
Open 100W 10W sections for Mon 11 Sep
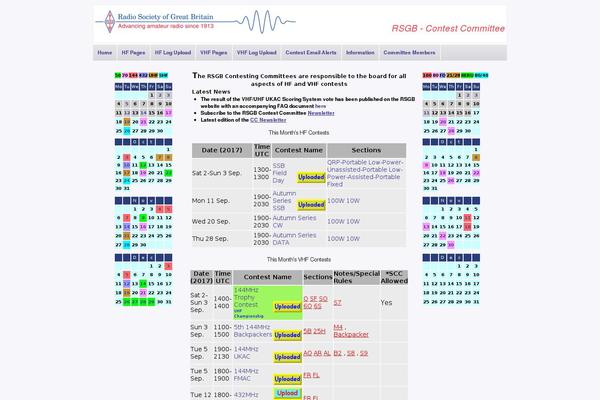tap(343, 201)
